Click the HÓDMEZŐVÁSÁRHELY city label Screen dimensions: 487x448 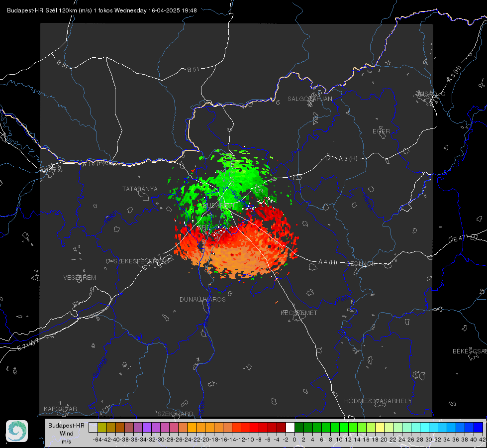click(x=378, y=401)
